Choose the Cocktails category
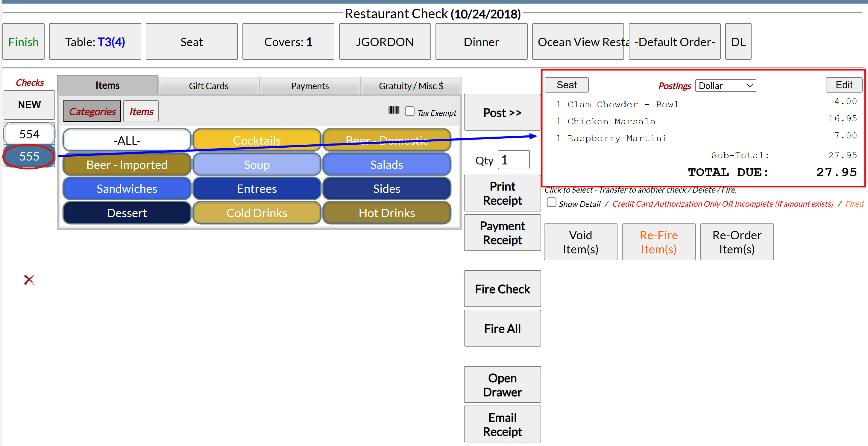 pyautogui.click(x=257, y=140)
